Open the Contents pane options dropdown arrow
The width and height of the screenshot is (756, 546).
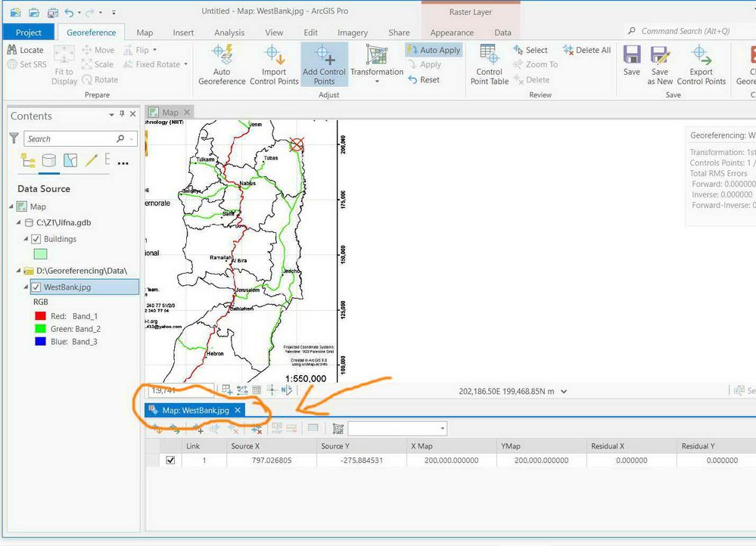tap(111, 114)
